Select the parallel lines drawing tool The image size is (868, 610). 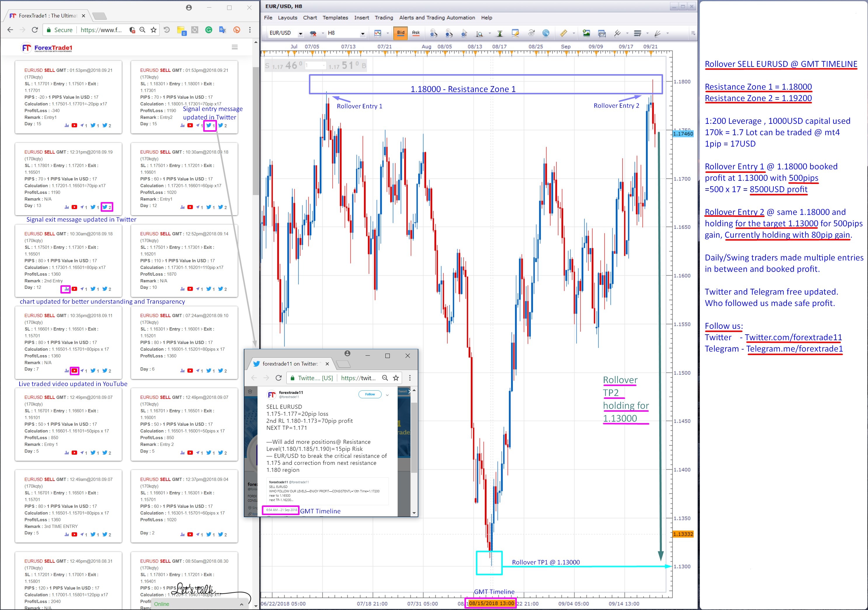click(x=617, y=33)
